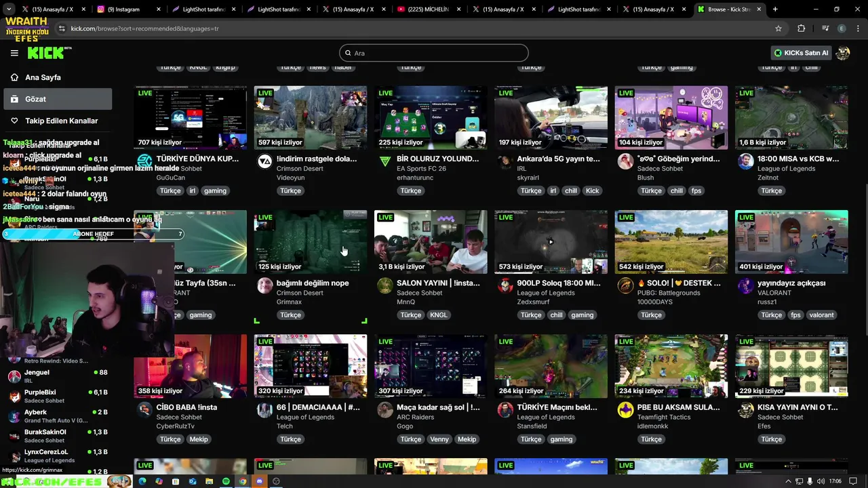The height and width of the screenshot is (488, 868).
Task: Open GuGuCan channel avatar
Action: [144, 161]
